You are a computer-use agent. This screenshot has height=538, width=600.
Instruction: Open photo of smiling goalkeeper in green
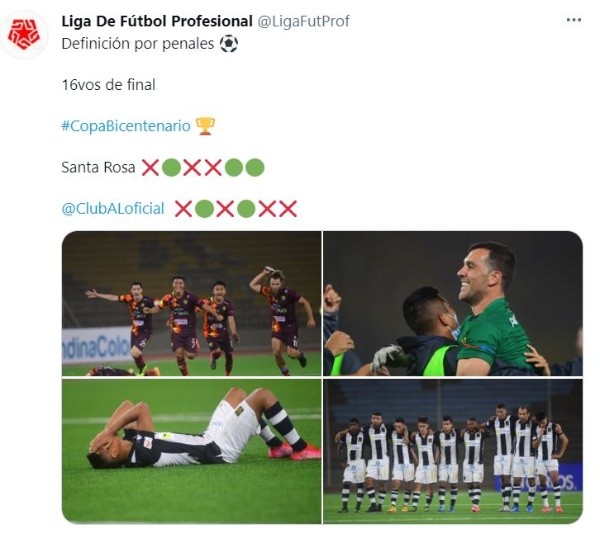[x=453, y=304]
